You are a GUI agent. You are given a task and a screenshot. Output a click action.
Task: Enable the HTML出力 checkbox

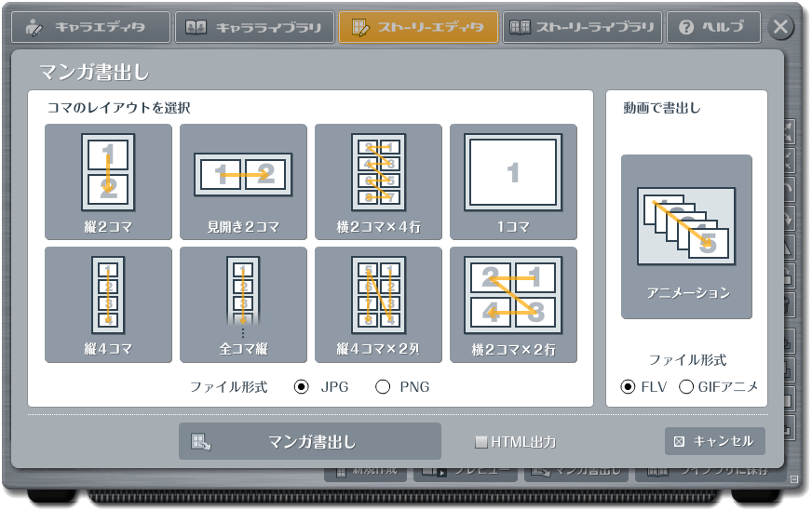coord(481,442)
